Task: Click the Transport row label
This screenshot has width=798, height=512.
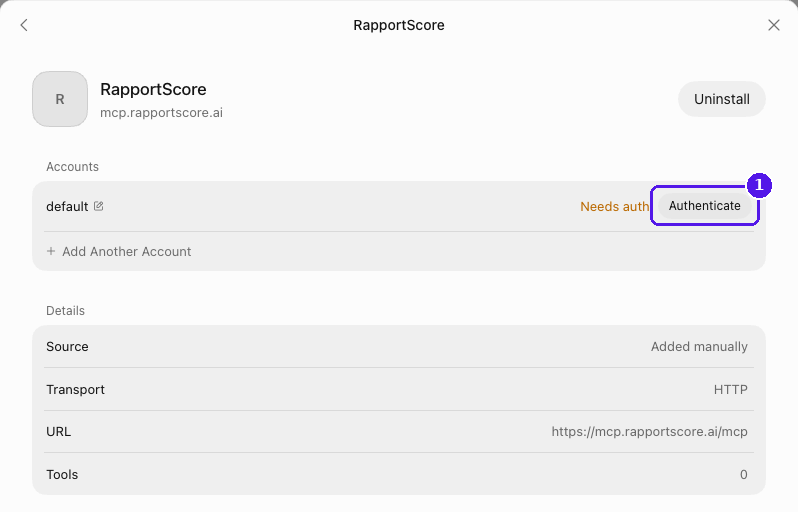Action: pos(75,389)
